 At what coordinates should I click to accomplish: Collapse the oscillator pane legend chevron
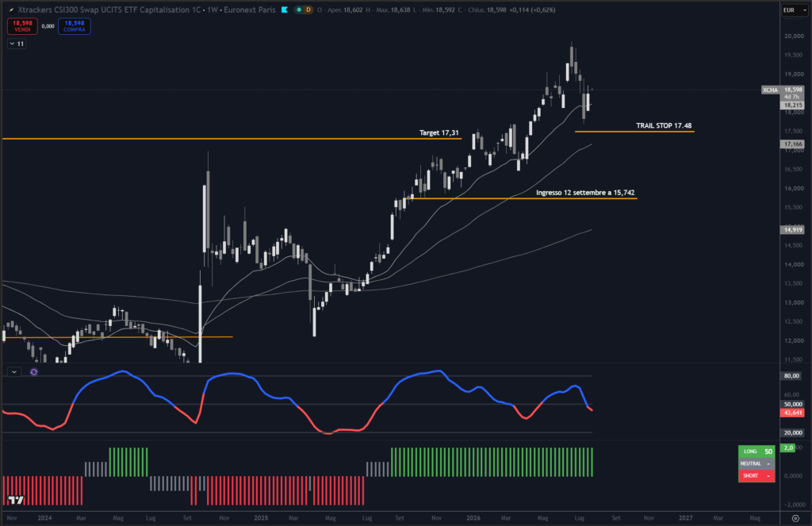point(14,372)
